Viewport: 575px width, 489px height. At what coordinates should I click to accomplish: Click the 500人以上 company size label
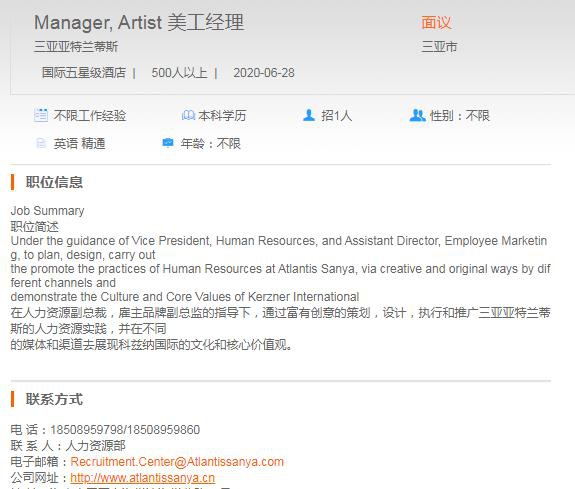click(x=179, y=73)
